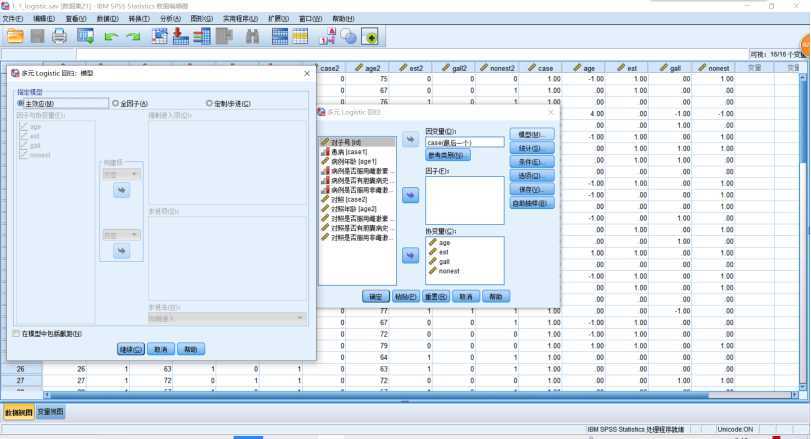This screenshot has width=811, height=439.
Task: Open the File (文件) menu
Action: click(x=12, y=19)
